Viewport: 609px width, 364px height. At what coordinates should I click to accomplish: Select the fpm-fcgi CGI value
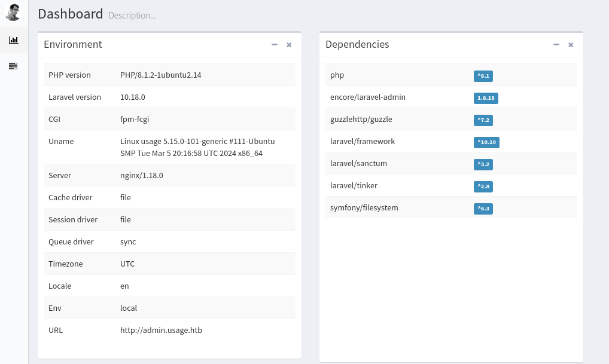coord(135,119)
